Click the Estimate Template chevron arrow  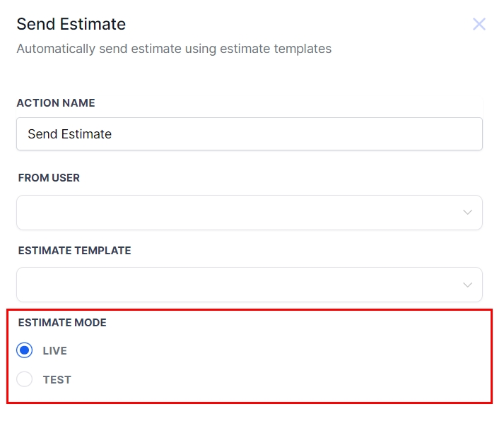point(467,285)
